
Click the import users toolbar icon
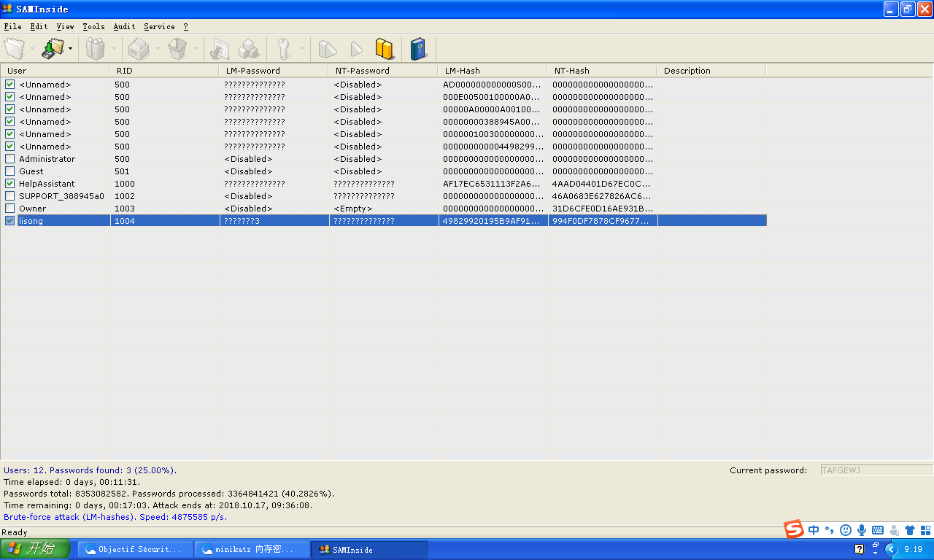[53, 49]
